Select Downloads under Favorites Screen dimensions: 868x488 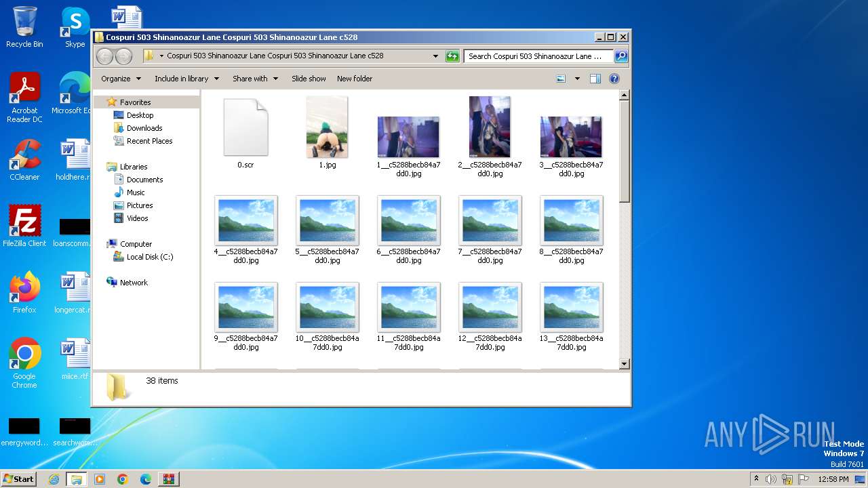(144, 128)
